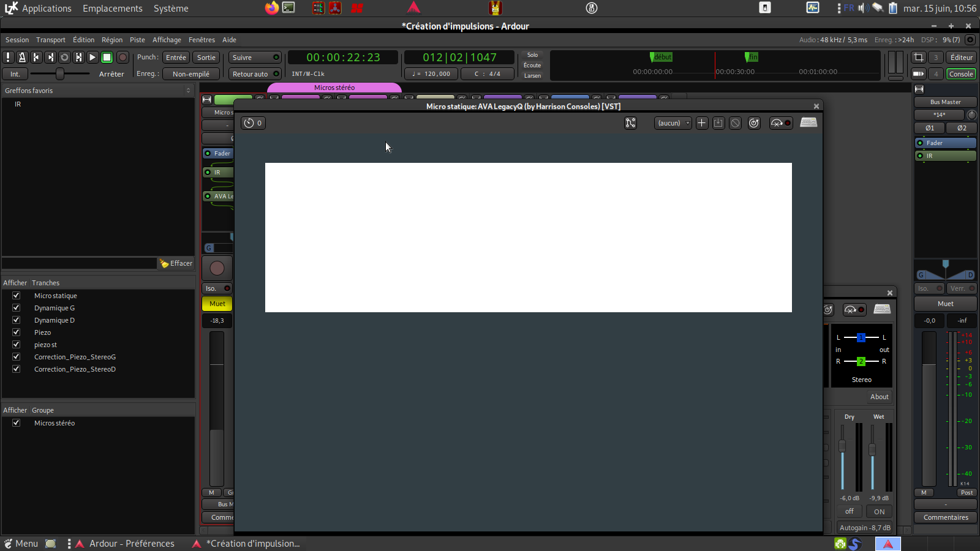The width and height of the screenshot is (980, 551).
Task: Toggle keyboard icon in IR plugin window
Action: click(882, 309)
